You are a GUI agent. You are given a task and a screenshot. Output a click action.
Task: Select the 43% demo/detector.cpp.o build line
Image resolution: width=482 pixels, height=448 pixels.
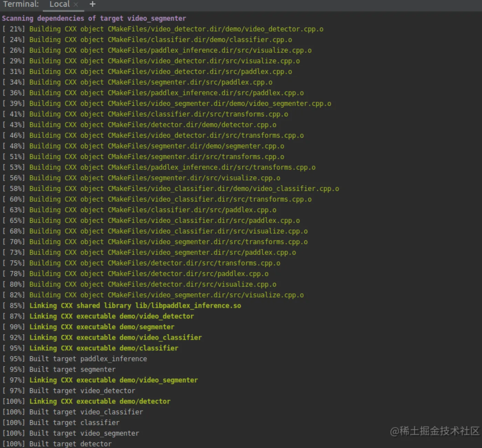click(x=139, y=125)
